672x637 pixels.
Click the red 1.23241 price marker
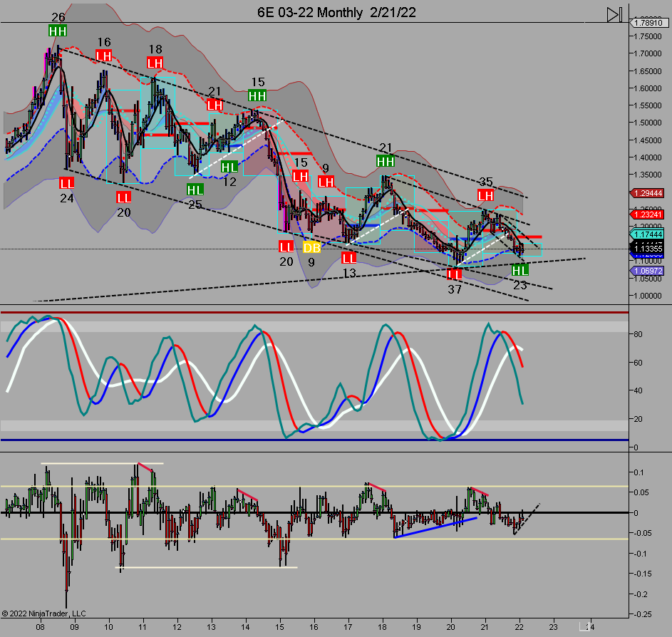tap(647, 214)
